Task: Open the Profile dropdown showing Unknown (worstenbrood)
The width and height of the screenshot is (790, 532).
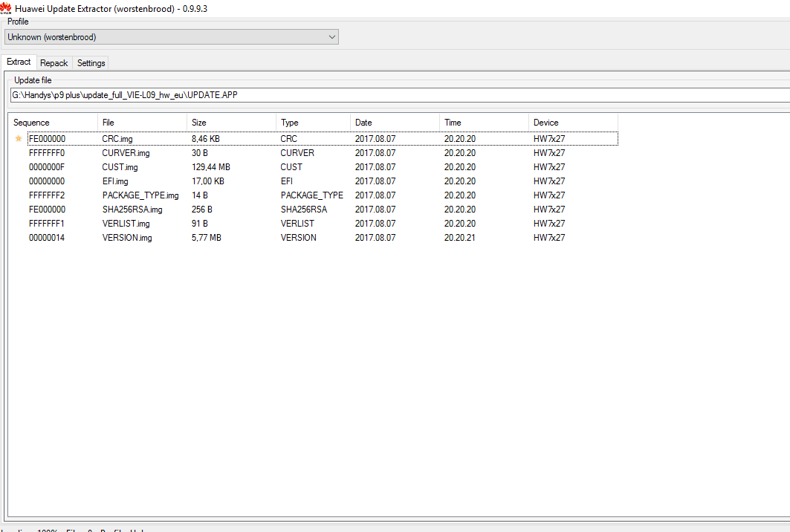Action: pos(172,36)
